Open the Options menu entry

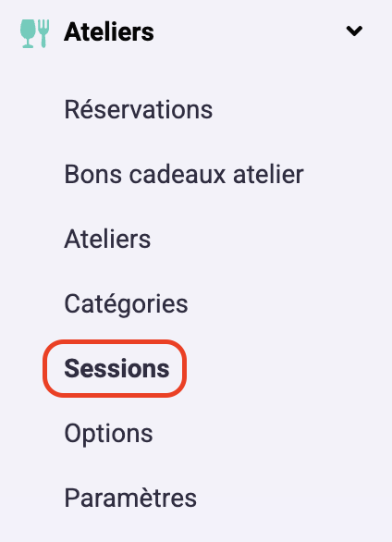point(108,434)
